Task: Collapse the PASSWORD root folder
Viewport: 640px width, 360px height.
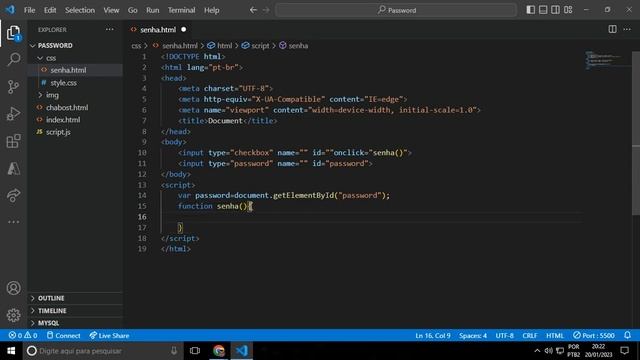Action: pyautogui.click(x=55, y=45)
